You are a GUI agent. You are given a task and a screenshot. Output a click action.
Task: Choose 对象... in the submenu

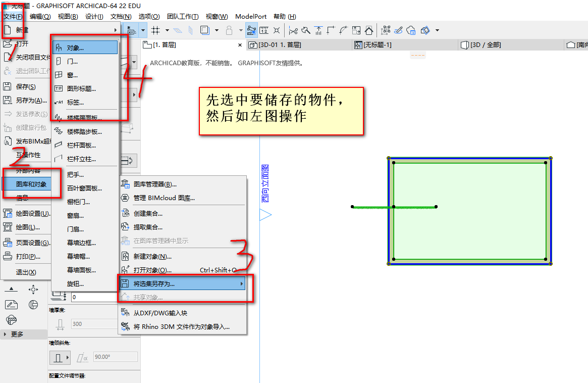(x=85, y=47)
